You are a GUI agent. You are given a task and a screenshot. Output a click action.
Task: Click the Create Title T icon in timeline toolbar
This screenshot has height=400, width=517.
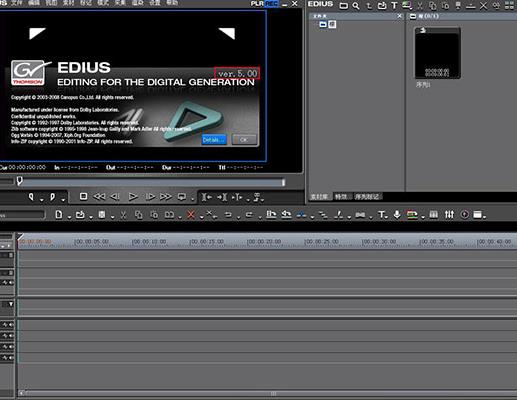pos(382,215)
